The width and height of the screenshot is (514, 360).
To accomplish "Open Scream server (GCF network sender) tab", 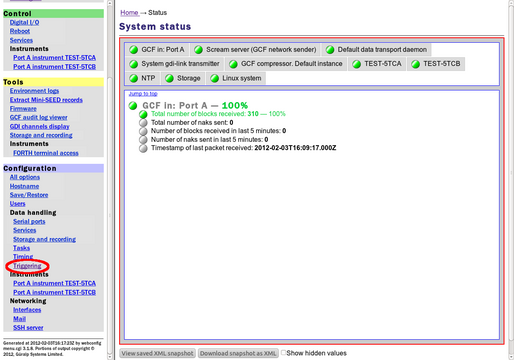I will click(255, 50).
